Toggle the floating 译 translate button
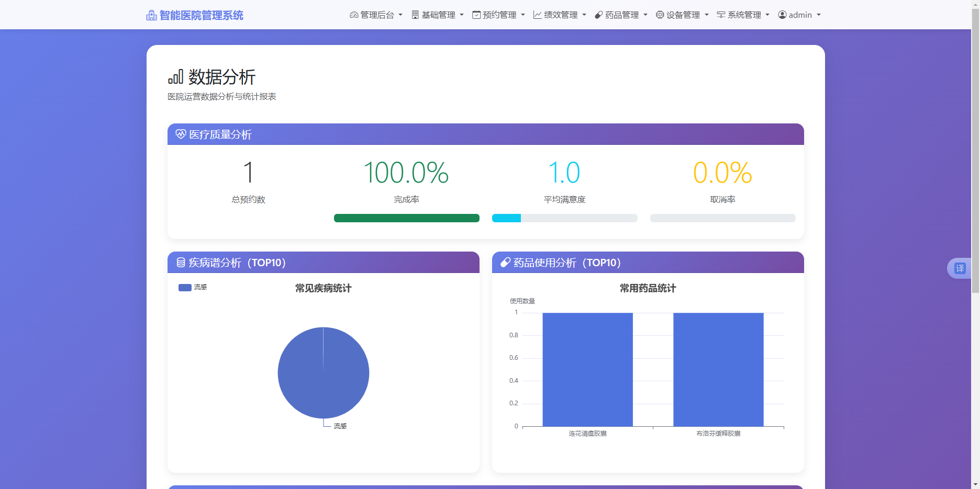980x489 pixels. (961, 268)
